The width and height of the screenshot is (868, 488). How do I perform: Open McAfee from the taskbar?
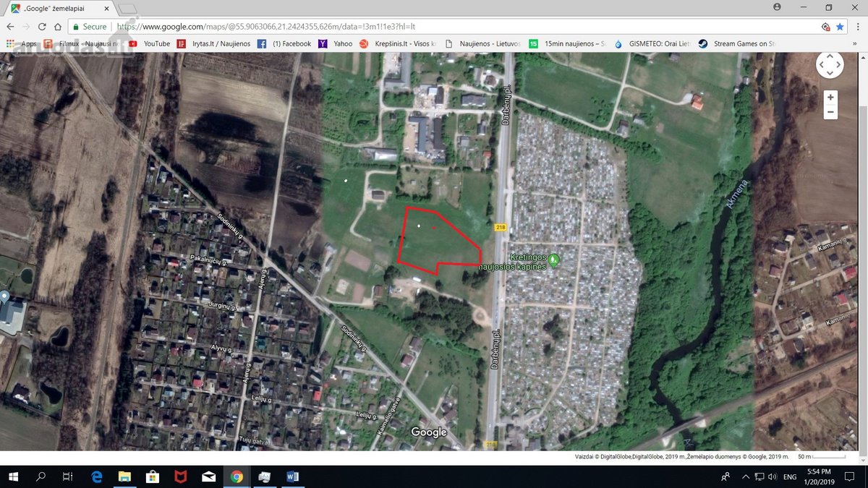(180, 476)
